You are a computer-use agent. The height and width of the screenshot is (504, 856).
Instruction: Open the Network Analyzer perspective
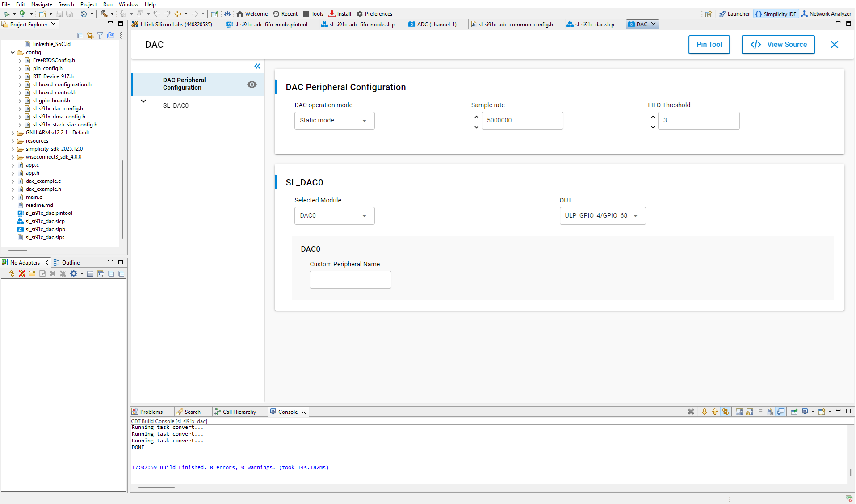[x=826, y=14]
